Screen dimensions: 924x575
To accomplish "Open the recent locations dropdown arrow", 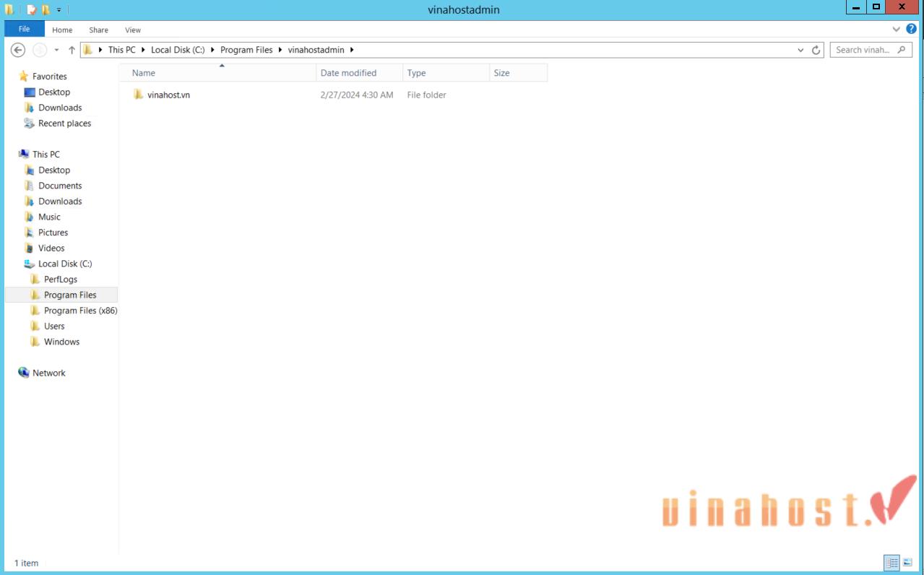I will pyautogui.click(x=56, y=51).
